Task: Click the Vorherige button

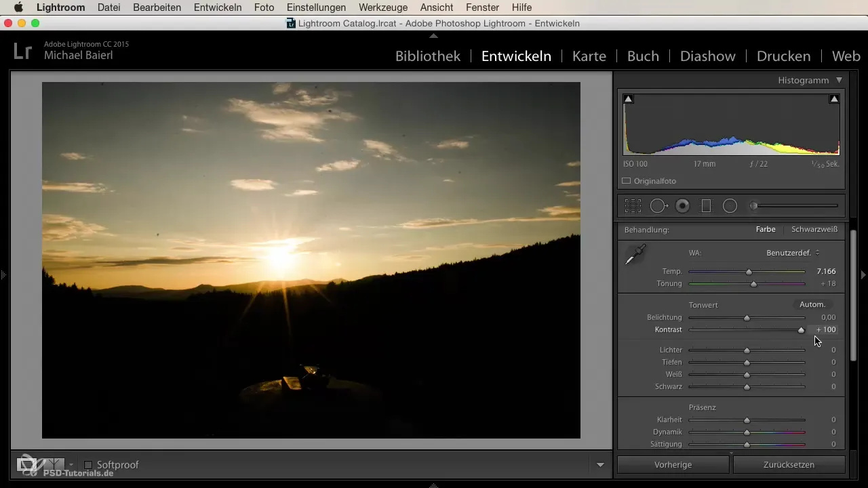Action: [x=673, y=465]
